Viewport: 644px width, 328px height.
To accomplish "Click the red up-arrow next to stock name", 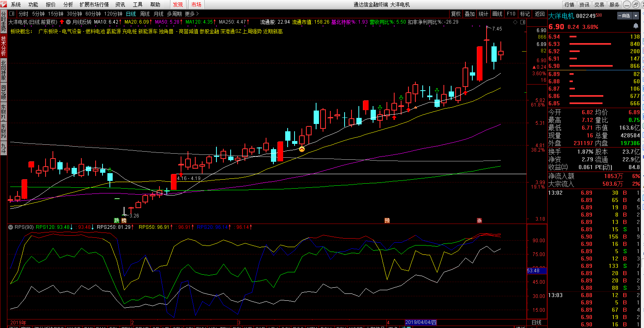I will click(x=62, y=22).
